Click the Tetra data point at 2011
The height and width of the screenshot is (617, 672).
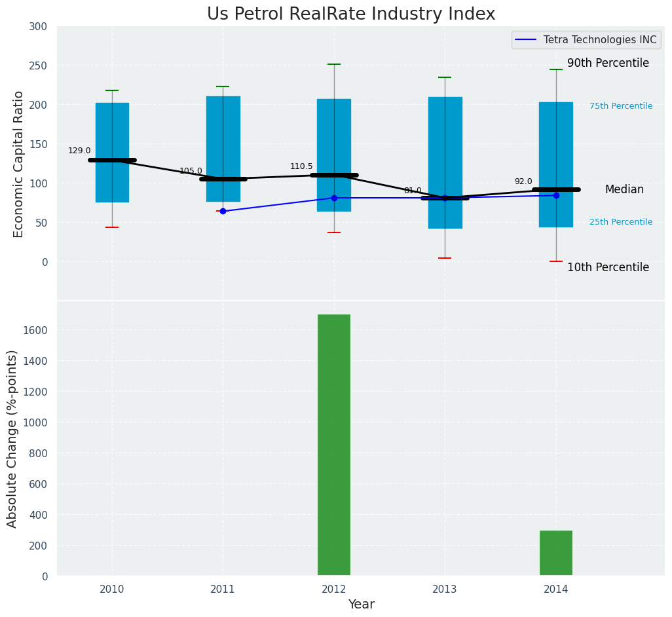[223, 211]
